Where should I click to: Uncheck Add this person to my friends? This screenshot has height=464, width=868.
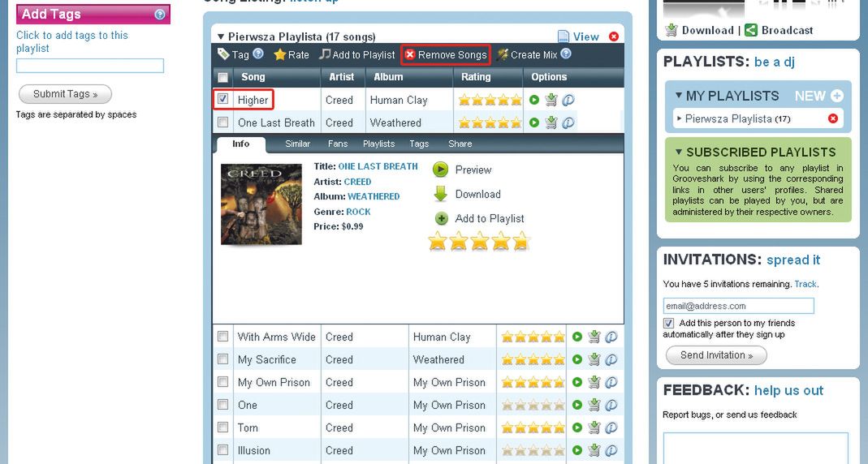pos(669,323)
